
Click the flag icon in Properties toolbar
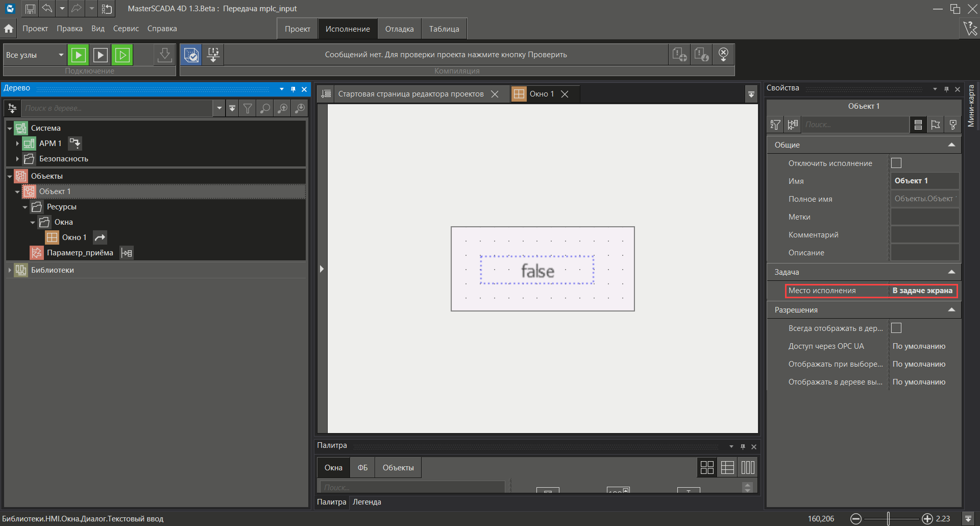tap(935, 125)
